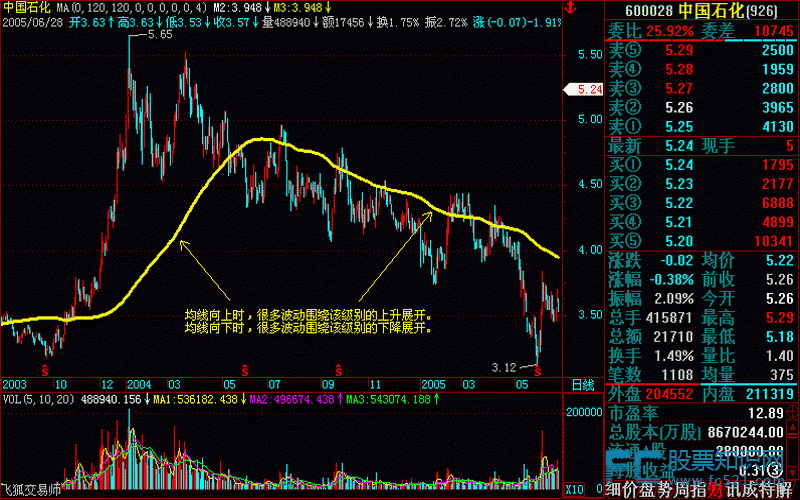Viewport: 800px width, 500px height.
Task: Click the 最新 price 5.24
Action: click(x=679, y=146)
